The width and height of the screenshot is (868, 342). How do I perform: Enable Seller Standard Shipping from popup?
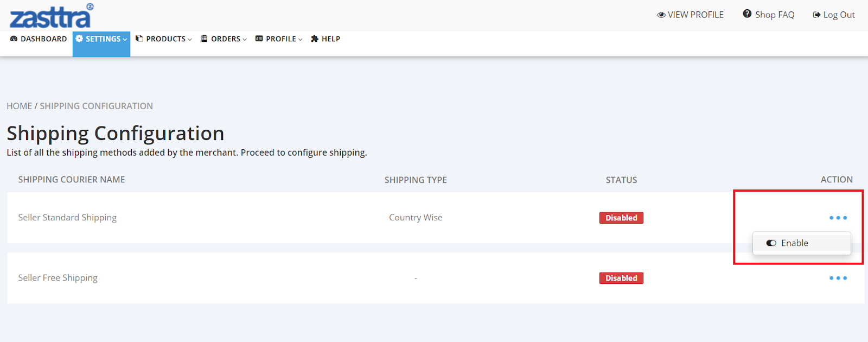tap(794, 243)
